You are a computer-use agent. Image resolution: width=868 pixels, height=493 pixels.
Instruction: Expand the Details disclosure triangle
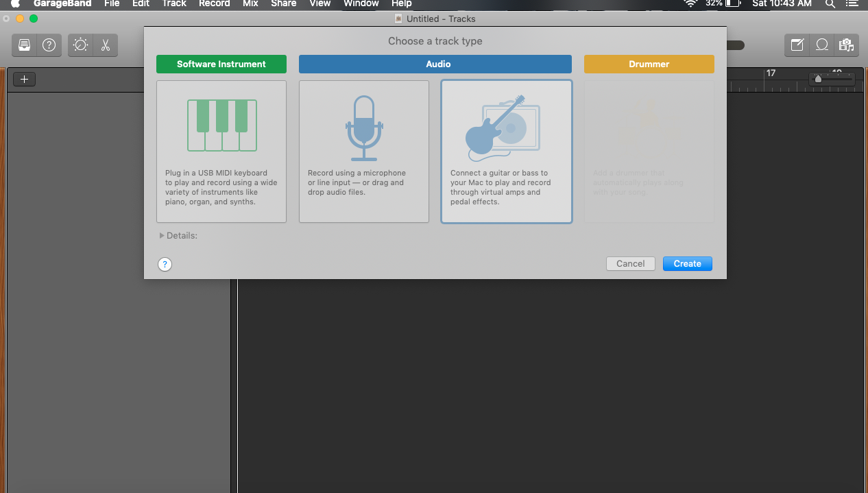162,236
